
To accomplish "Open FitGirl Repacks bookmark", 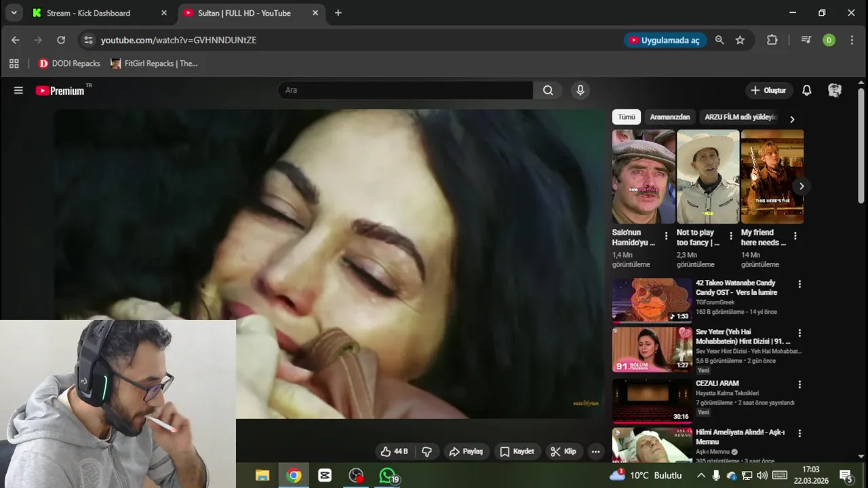I will coord(155,63).
